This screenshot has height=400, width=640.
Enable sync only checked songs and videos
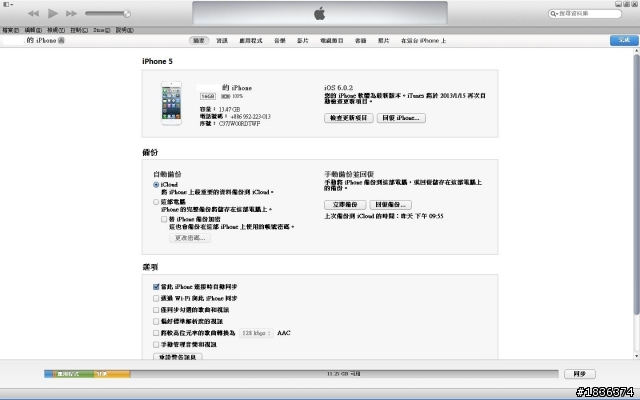point(156,310)
